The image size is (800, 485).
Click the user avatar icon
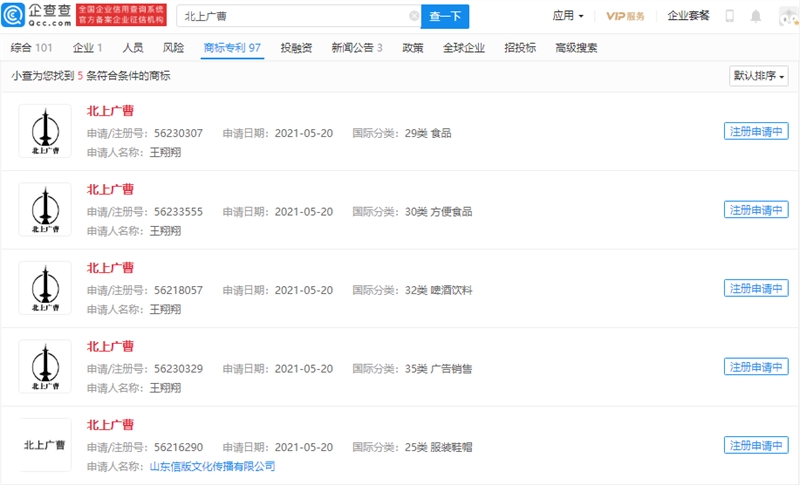click(x=789, y=17)
